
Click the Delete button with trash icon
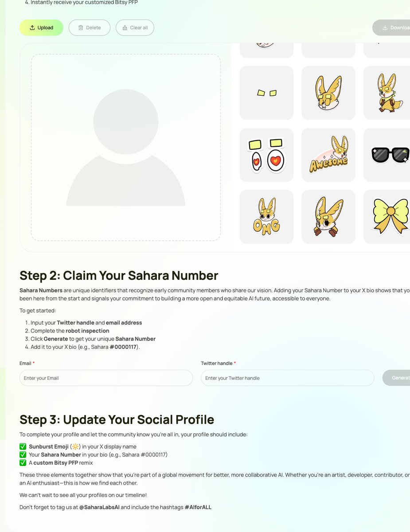(x=90, y=27)
